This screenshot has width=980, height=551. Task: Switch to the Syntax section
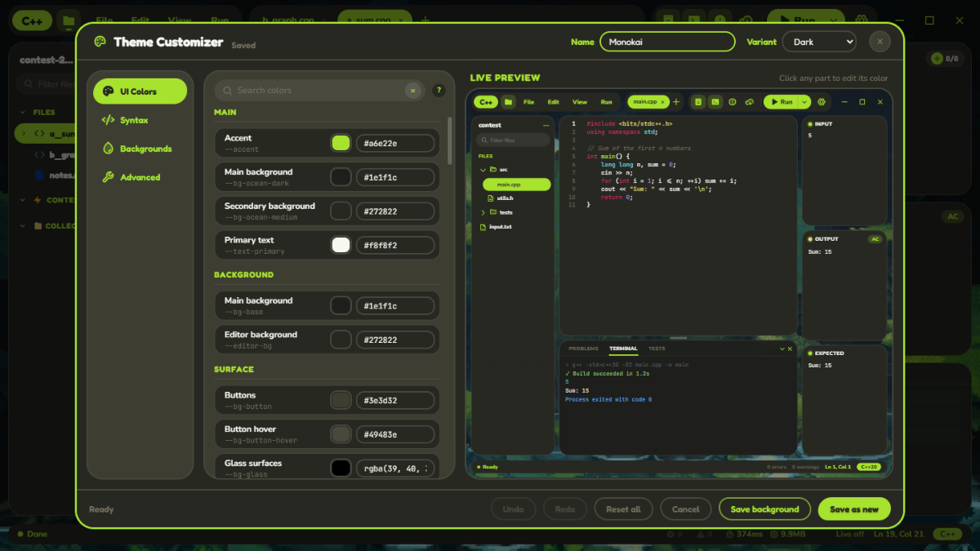pyautogui.click(x=140, y=120)
